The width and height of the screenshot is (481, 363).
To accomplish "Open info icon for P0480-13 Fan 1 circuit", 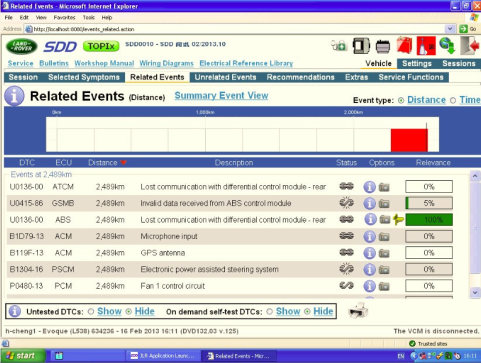I will pos(369,286).
